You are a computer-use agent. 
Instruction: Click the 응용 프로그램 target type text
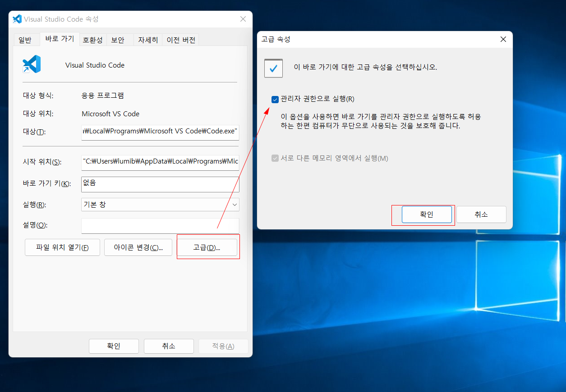point(103,96)
